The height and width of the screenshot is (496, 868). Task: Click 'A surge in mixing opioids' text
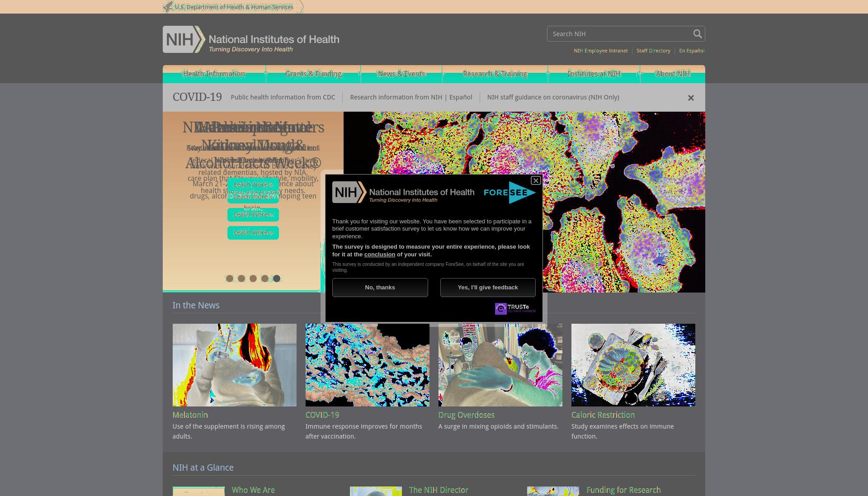coord(499,426)
